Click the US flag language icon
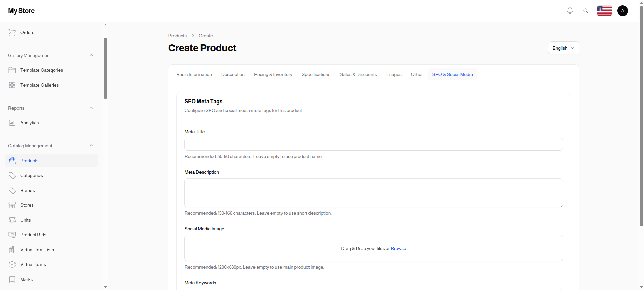Image resolution: width=644 pixels, height=290 pixels. pyautogui.click(x=604, y=11)
